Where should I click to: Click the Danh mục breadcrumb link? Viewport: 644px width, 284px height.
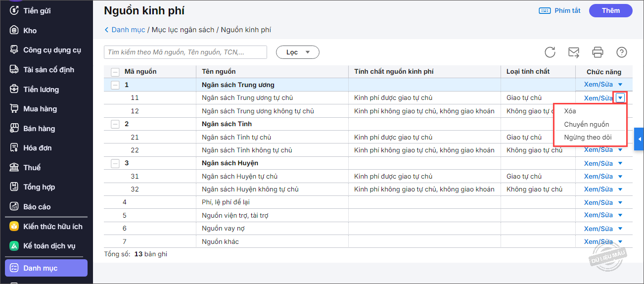(128, 30)
